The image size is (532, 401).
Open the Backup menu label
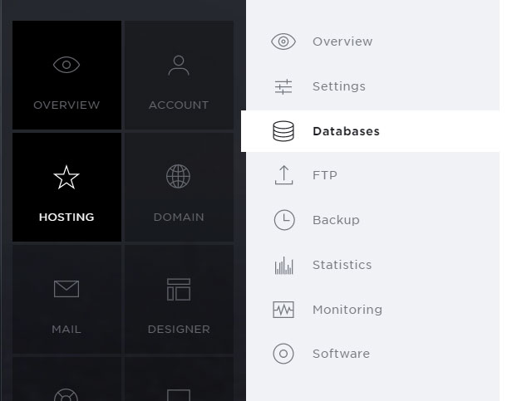[x=336, y=220]
